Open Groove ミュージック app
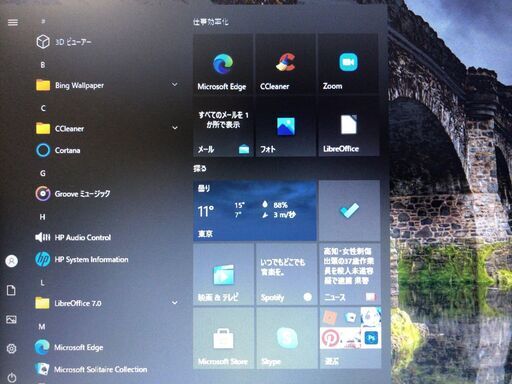The height and width of the screenshot is (384, 512). pyautogui.click(x=107, y=193)
